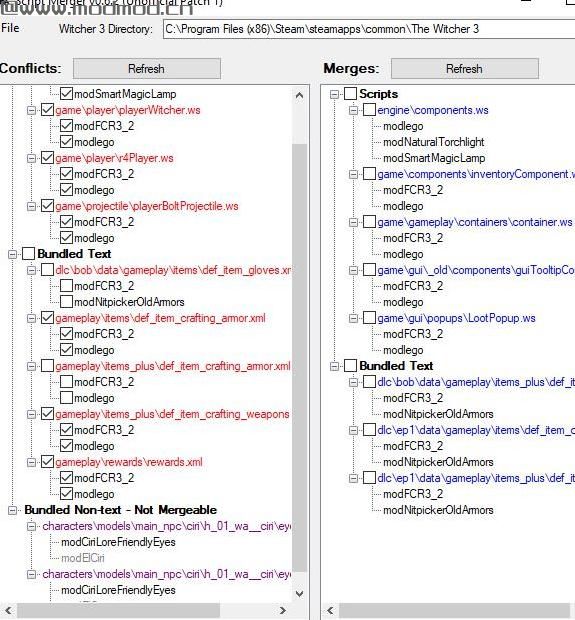Screen dimensions: 575x620
Task: Collapse the Bundled Text node in Conflicts
Action: [13, 254]
